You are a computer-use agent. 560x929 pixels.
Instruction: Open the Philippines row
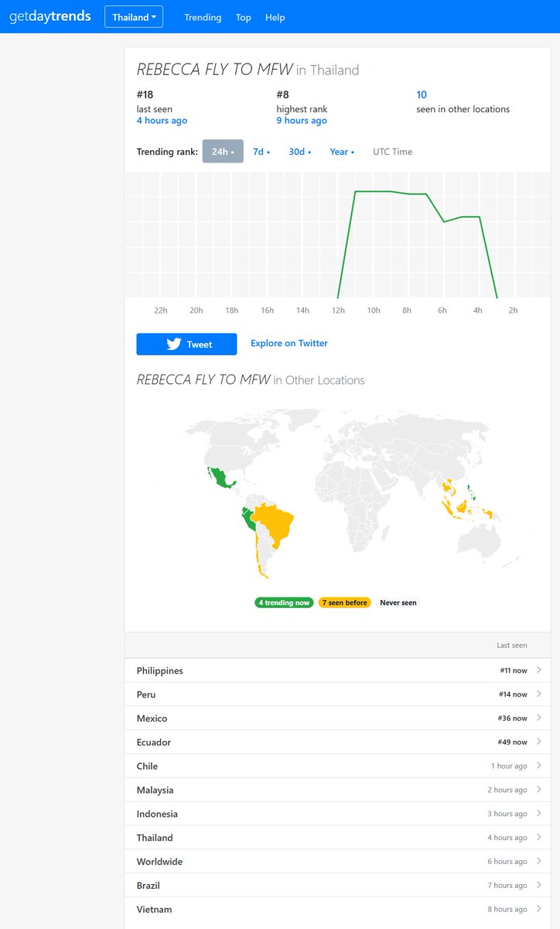[337, 670]
